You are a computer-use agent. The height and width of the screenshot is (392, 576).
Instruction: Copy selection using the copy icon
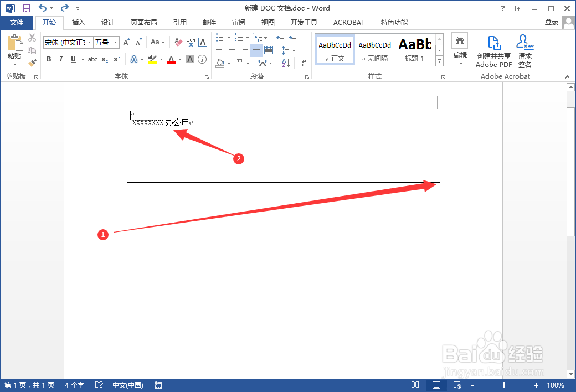(32, 50)
